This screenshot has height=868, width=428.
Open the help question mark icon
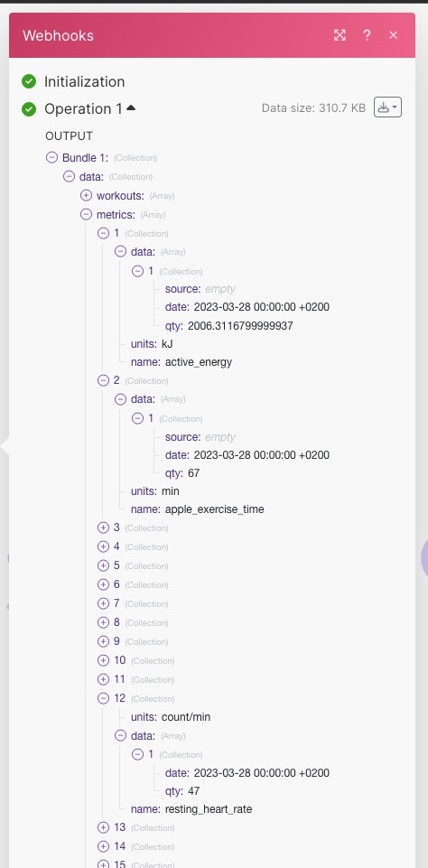point(367,35)
